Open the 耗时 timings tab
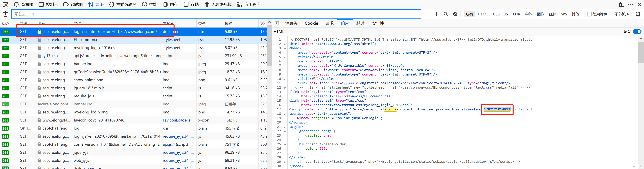This screenshot has height=169, width=644. tap(360, 23)
